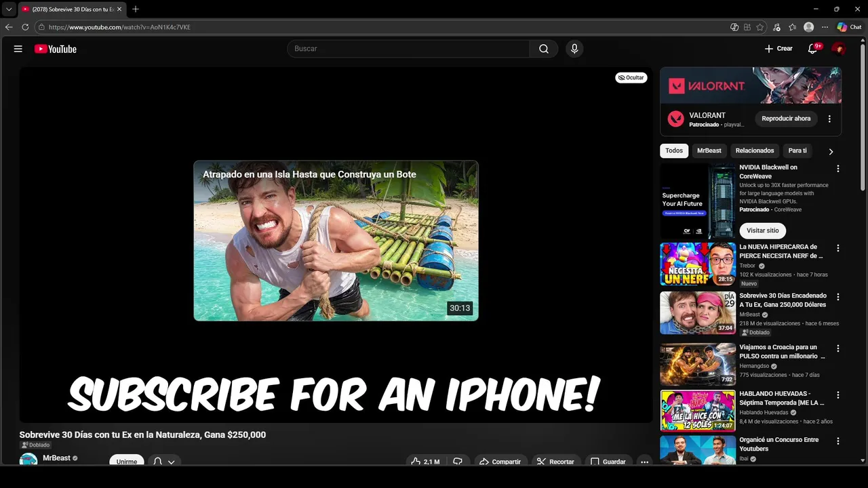Click the browser address bar URL
This screenshot has width=868, height=488.
click(119, 27)
